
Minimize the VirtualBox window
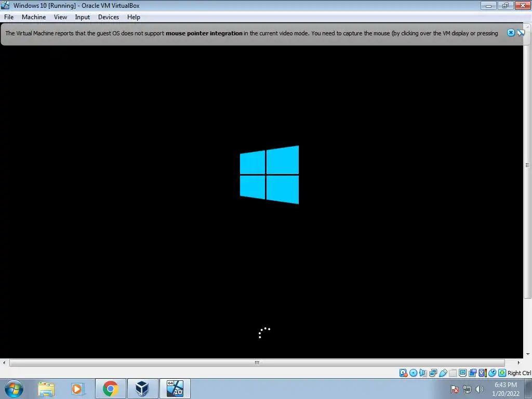click(488, 5)
